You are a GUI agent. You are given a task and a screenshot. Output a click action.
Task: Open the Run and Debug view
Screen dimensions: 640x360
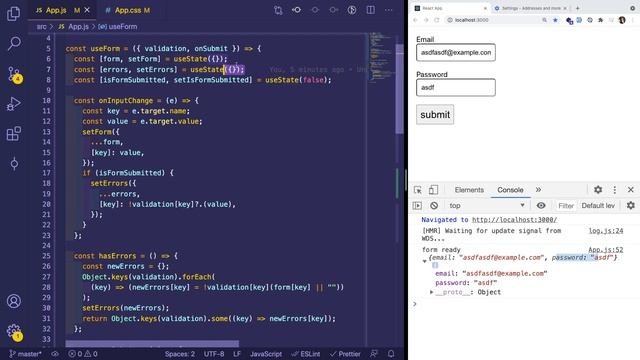(14, 104)
